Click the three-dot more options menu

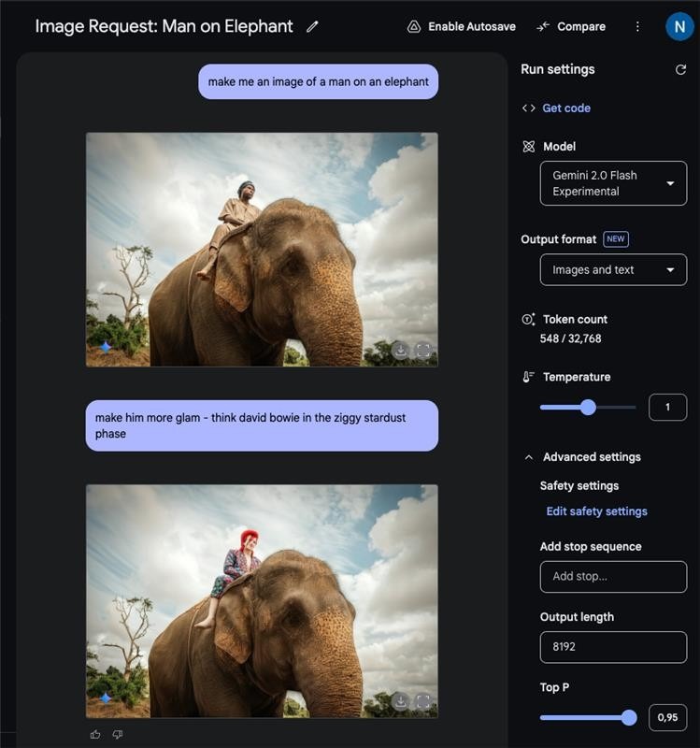[637, 27]
